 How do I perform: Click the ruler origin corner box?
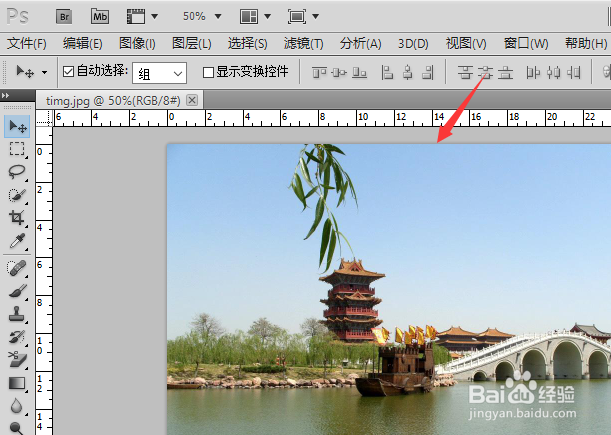[x=44, y=118]
